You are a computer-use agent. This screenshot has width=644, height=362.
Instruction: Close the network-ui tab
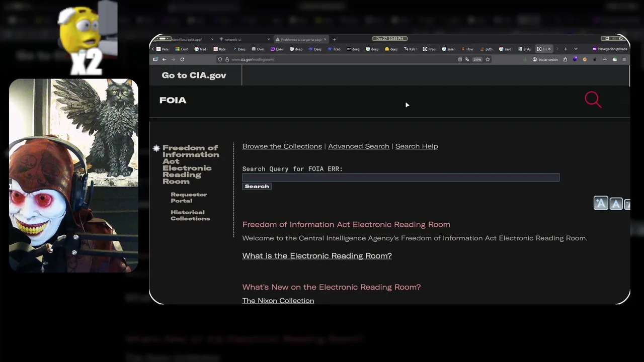pyautogui.click(x=269, y=39)
